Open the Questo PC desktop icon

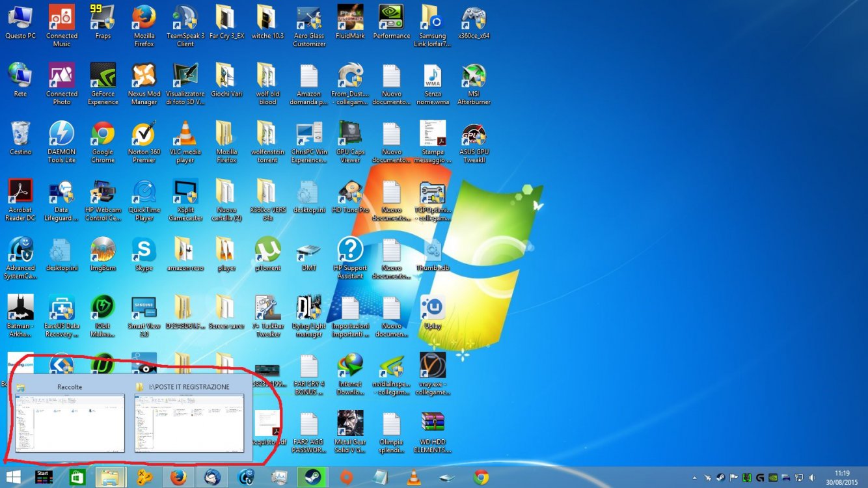click(20, 22)
